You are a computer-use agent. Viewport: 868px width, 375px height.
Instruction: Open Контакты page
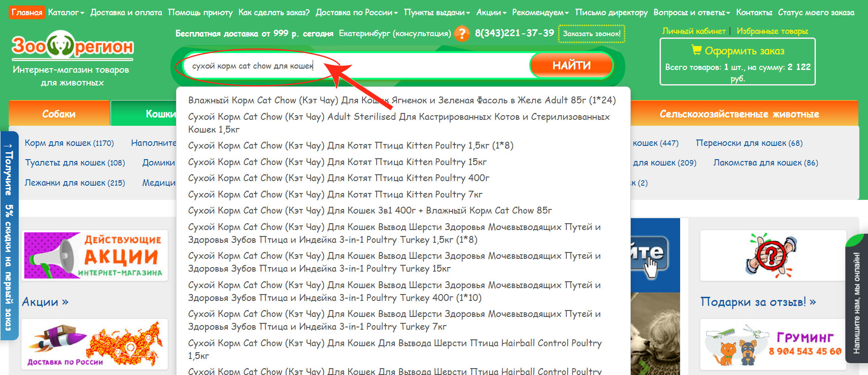(x=754, y=12)
